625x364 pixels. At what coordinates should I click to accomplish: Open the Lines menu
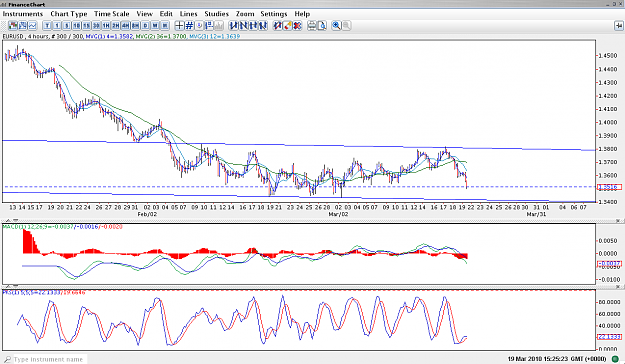point(188,14)
